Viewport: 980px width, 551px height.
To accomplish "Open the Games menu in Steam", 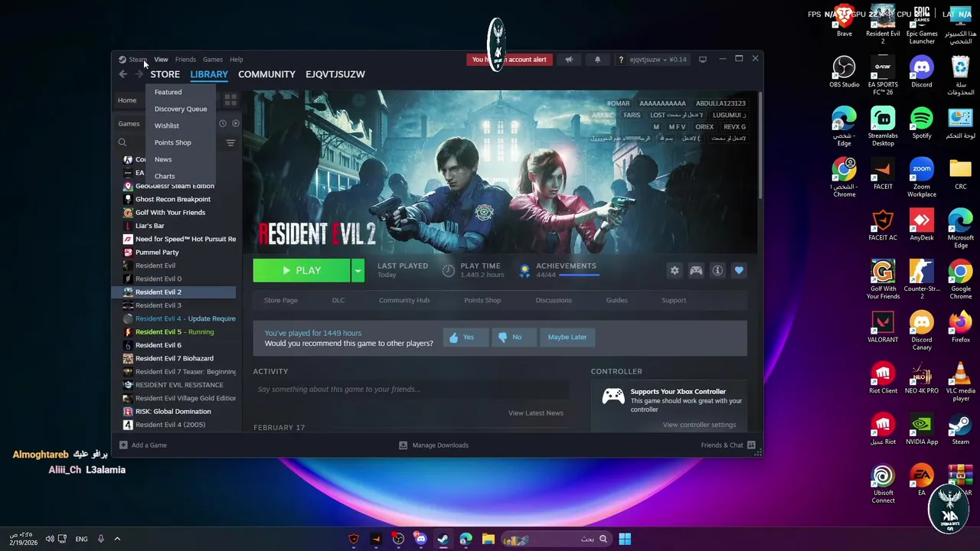I will (x=212, y=59).
